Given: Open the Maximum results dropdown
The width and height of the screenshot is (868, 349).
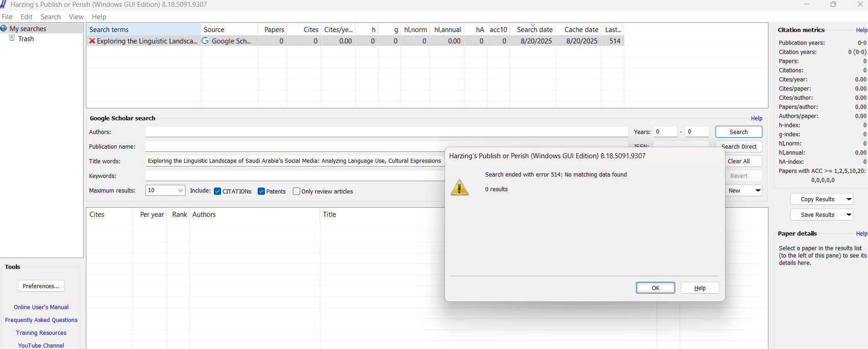Looking at the screenshot, I should [x=180, y=190].
